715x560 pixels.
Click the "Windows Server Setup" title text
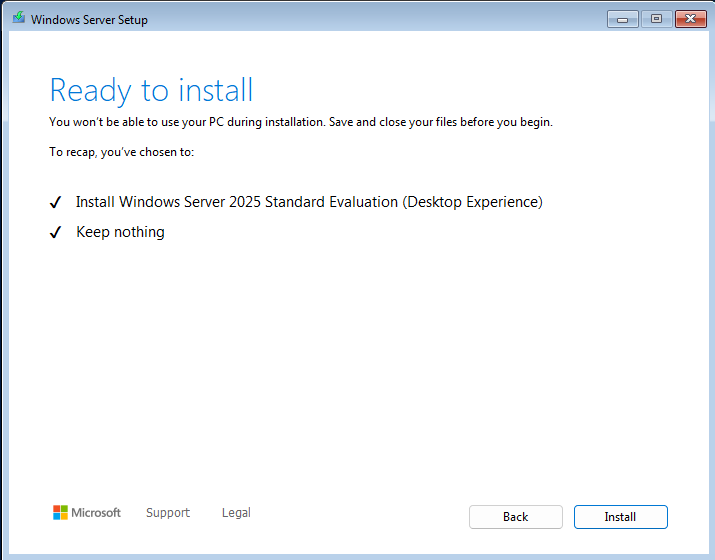point(89,19)
